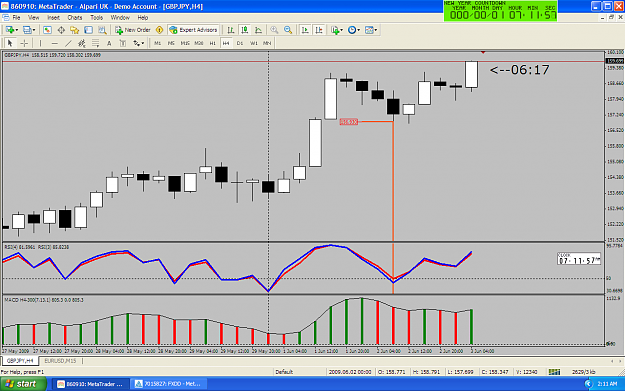Select the Text Label tool
Screen dimensions: 625x391
pos(123,43)
